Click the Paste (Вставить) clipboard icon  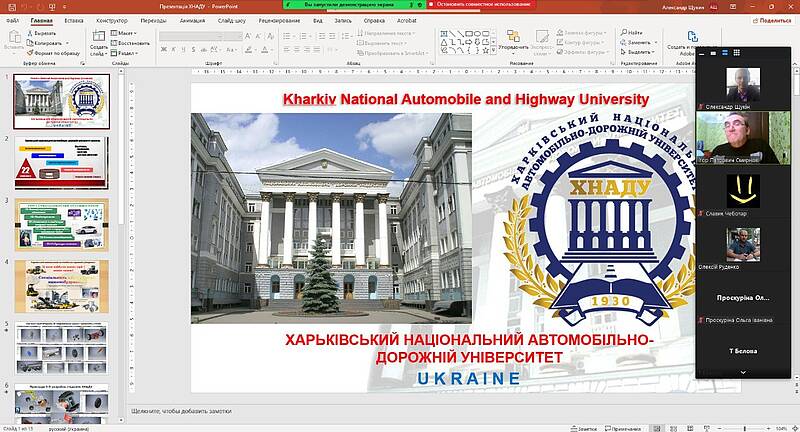pos(14,37)
